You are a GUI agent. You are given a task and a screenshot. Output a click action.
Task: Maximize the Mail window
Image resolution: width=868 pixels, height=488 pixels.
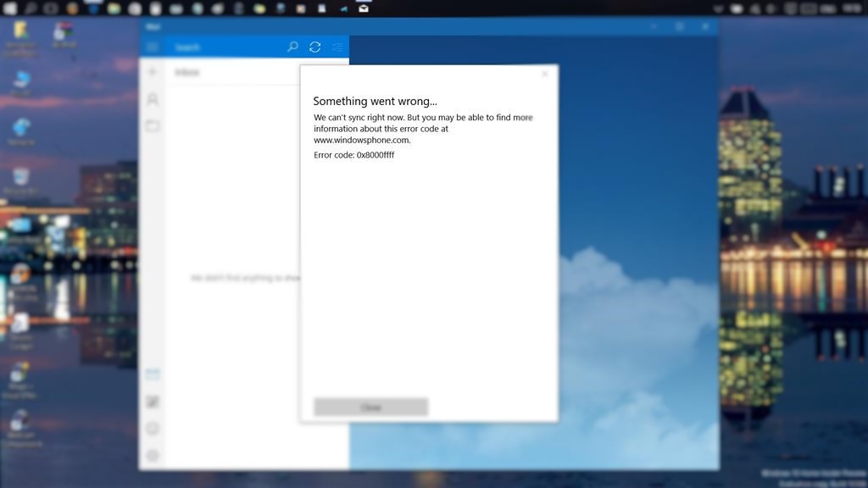679,27
